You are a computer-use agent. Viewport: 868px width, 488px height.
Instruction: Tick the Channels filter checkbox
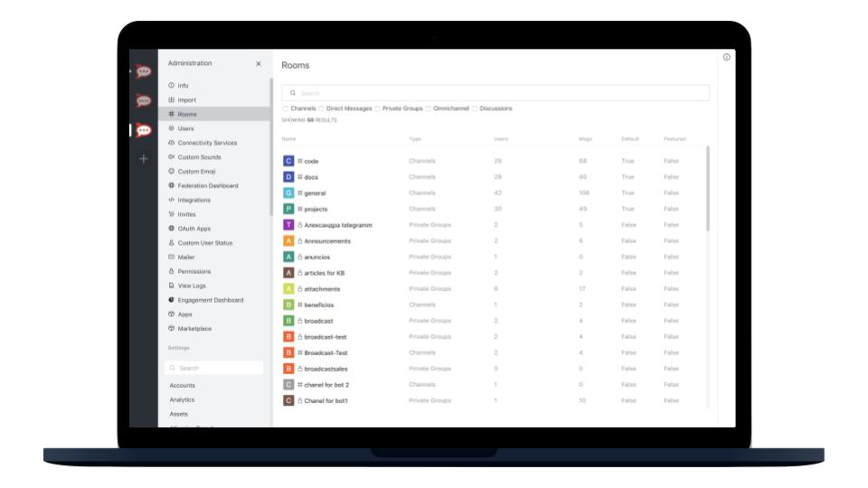[x=286, y=109]
